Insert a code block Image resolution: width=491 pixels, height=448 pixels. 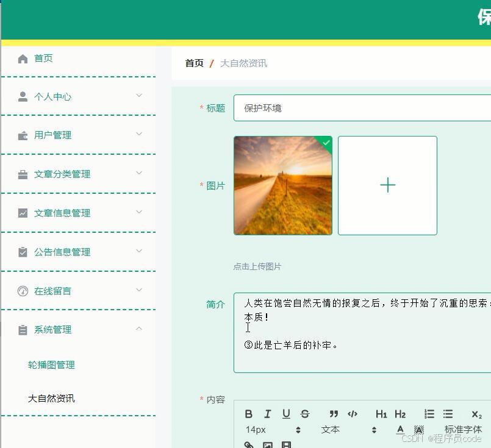(x=353, y=414)
